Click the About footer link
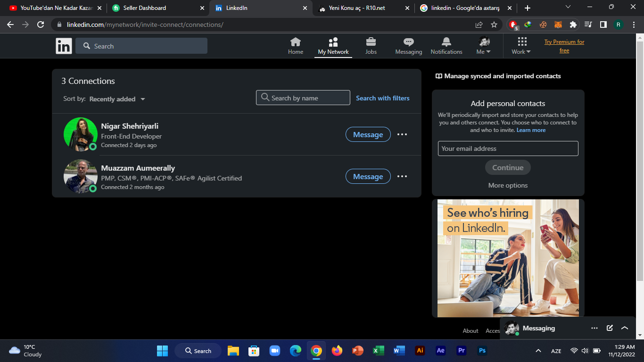The height and width of the screenshot is (362, 644). (471, 331)
